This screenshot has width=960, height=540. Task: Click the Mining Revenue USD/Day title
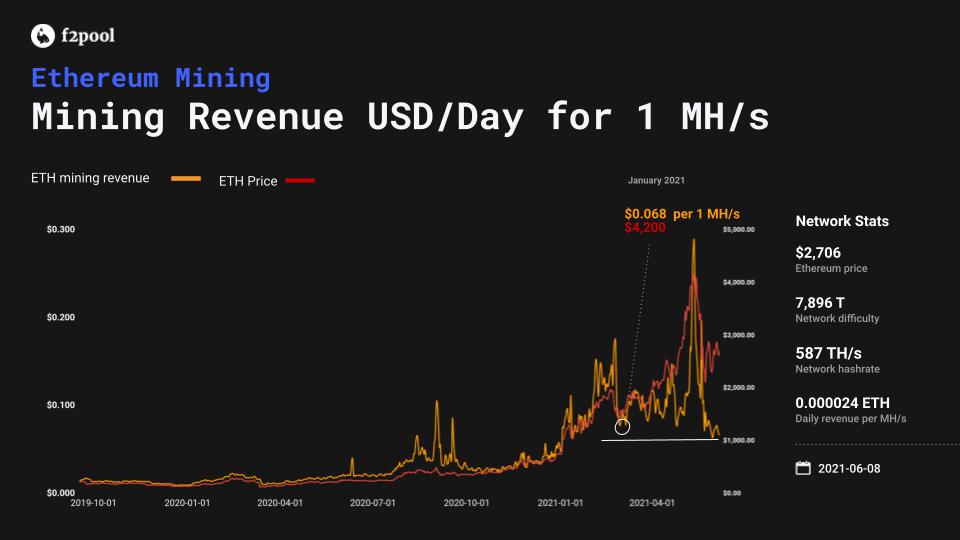point(400,116)
